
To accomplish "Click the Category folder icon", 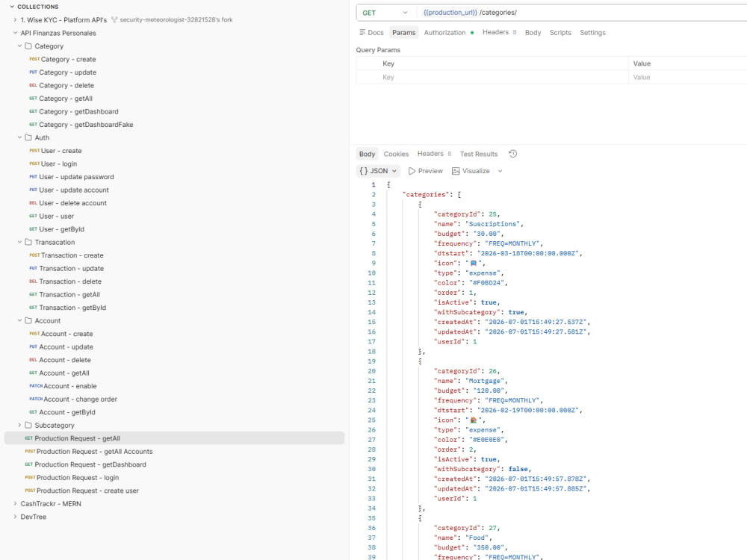I will [x=28, y=46].
